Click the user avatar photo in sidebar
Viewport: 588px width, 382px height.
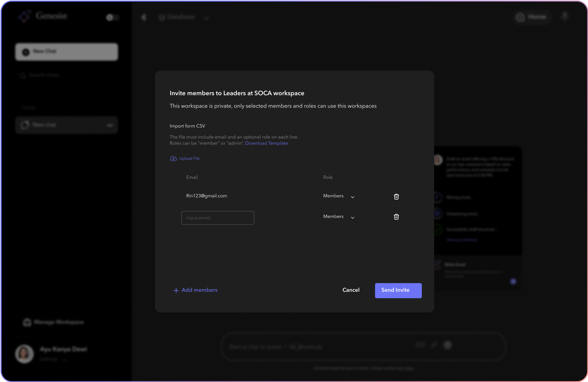24,354
